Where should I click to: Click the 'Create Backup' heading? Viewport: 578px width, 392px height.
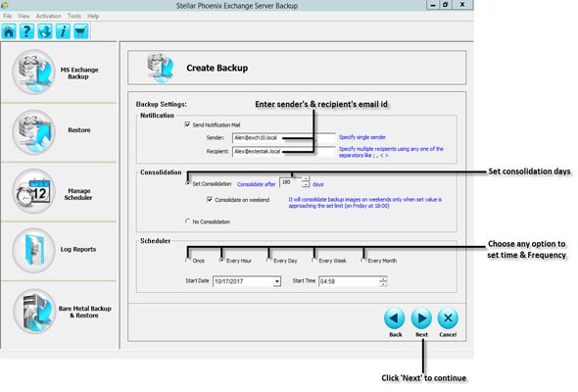coord(217,68)
